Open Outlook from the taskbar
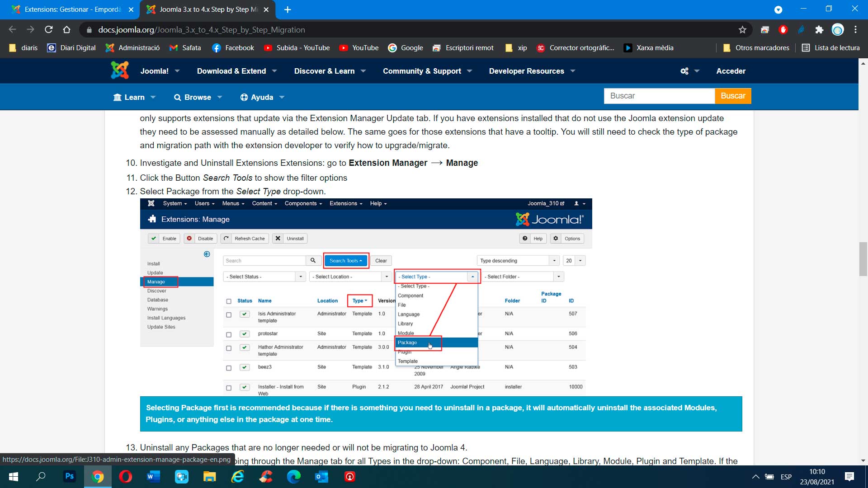The width and height of the screenshot is (868, 488). click(x=322, y=477)
